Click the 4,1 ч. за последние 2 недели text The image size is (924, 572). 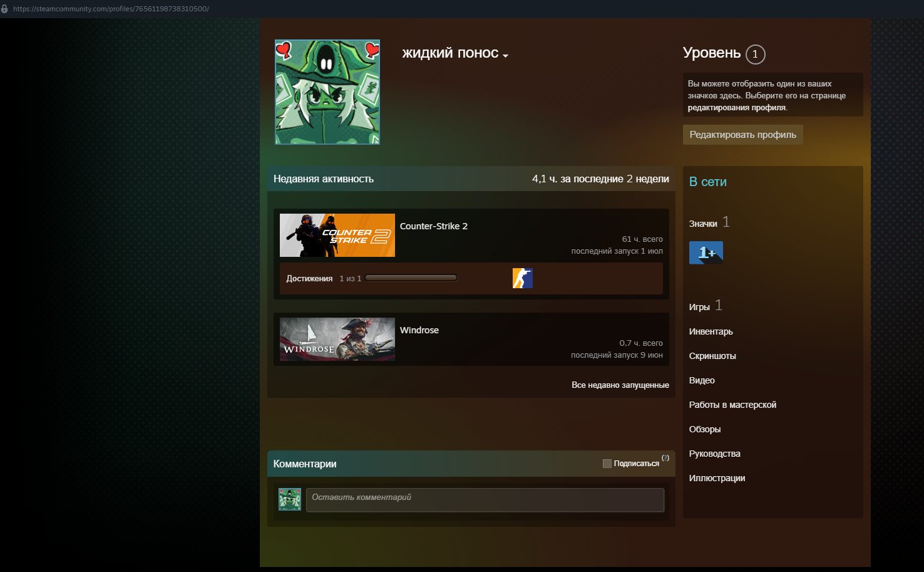[600, 179]
